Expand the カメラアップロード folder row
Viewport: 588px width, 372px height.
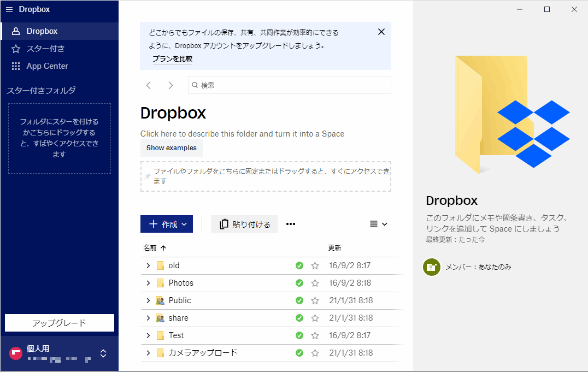(x=148, y=353)
